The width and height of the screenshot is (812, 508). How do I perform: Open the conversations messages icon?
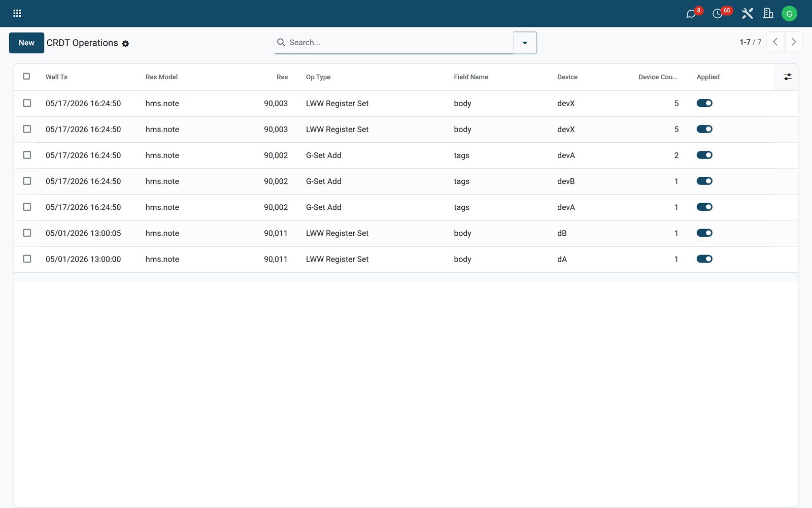tap(691, 14)
